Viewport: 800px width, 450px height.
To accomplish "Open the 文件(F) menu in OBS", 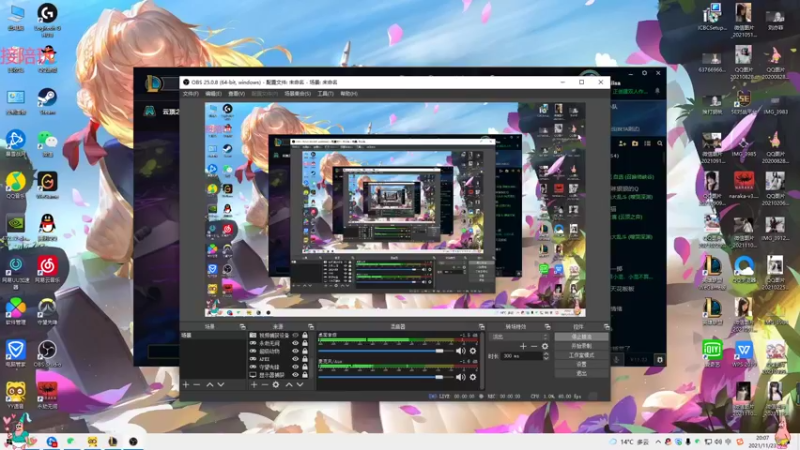I will point(190,94).
